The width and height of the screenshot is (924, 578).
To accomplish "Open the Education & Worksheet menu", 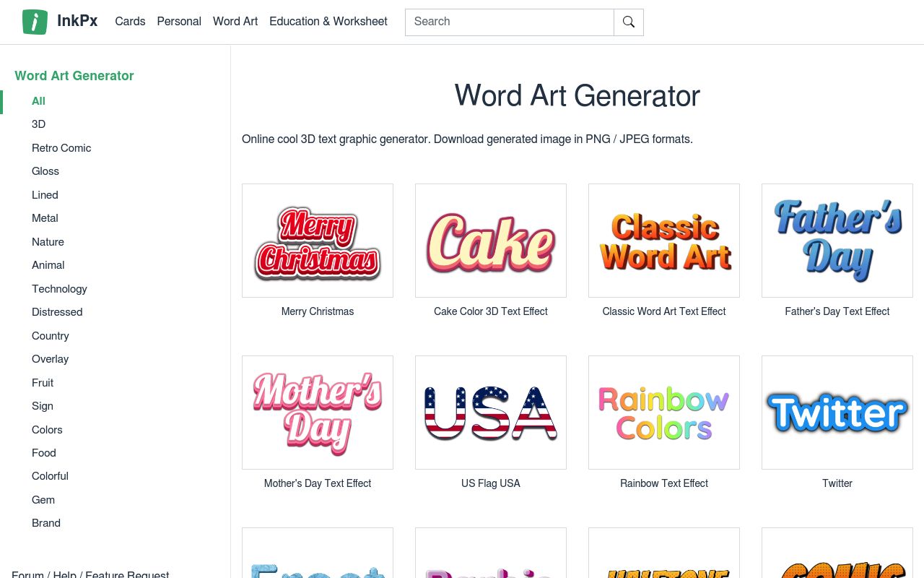I will click(x=328, y=22).
